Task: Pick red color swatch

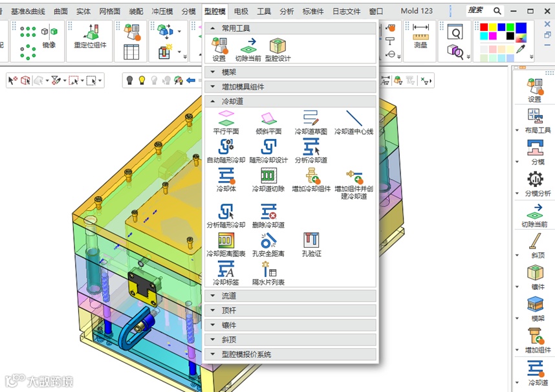Action: (x=484, y=27)
